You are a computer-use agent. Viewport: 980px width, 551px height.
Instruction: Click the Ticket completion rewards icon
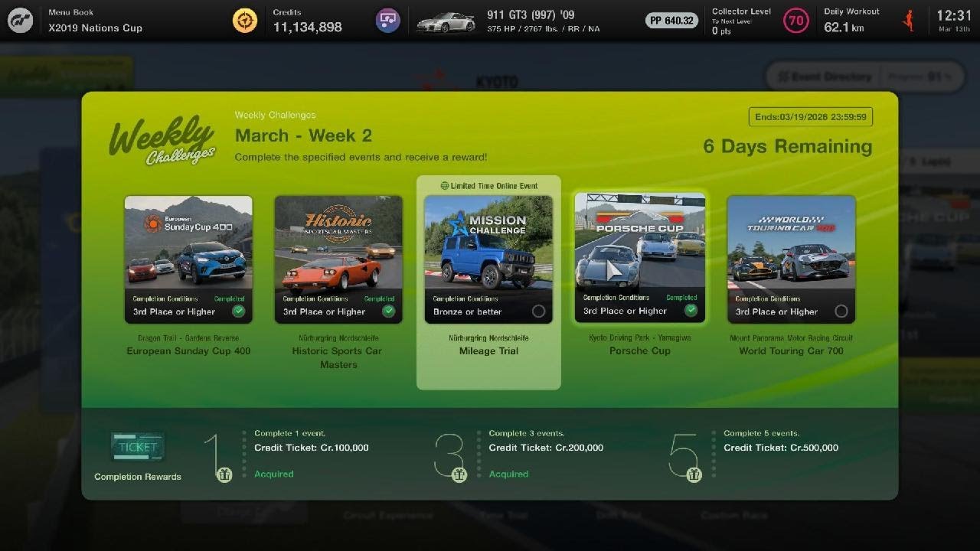pos(138,447)
